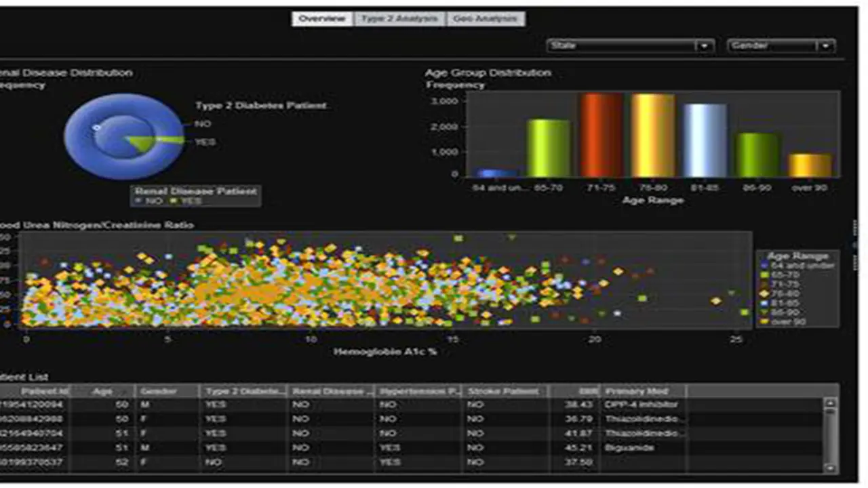Click the YES label beside the pie chart
Viewport: 868px width, 488px height.
pos(205,142)
